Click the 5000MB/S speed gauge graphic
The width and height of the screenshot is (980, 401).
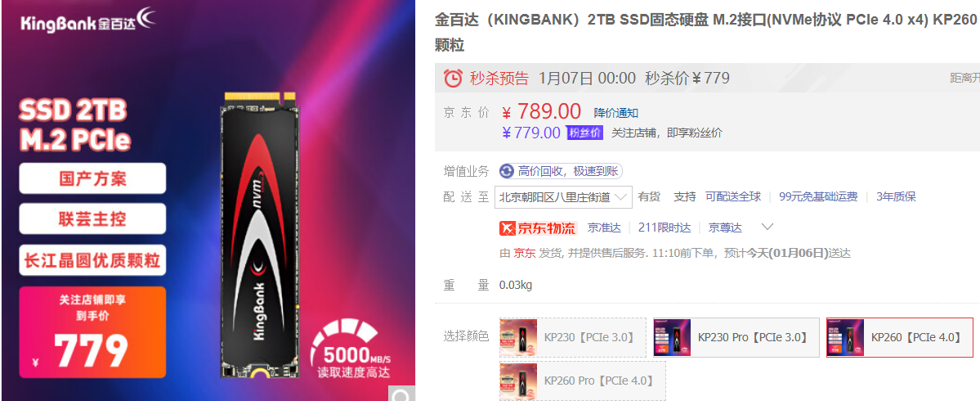(352, 349)
